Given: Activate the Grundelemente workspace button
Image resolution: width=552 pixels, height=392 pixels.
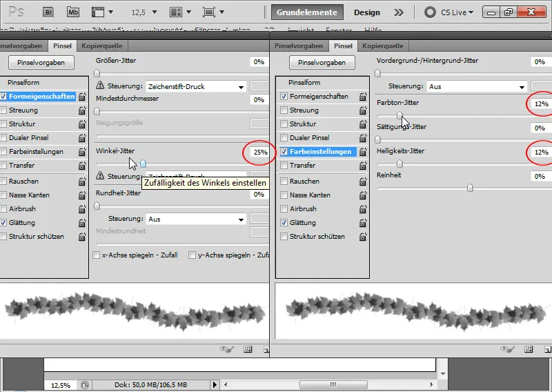Looking at the screenshot, I should (x=307, y=12).
